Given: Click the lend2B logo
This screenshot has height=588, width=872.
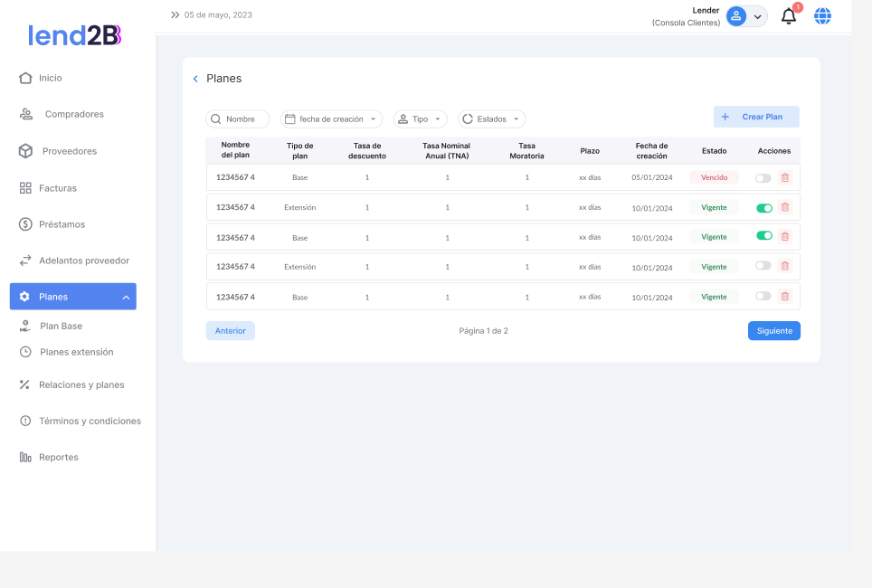Looking at the screenshot, I should (74, 35).
